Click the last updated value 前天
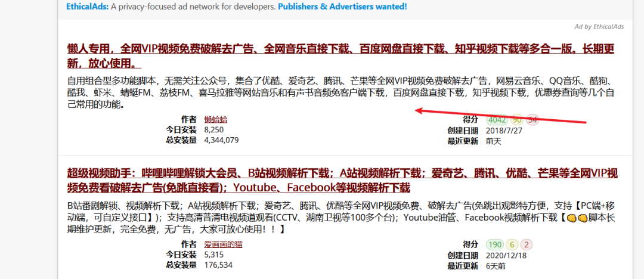Viewport: 644px width, 279px height. 494,141
